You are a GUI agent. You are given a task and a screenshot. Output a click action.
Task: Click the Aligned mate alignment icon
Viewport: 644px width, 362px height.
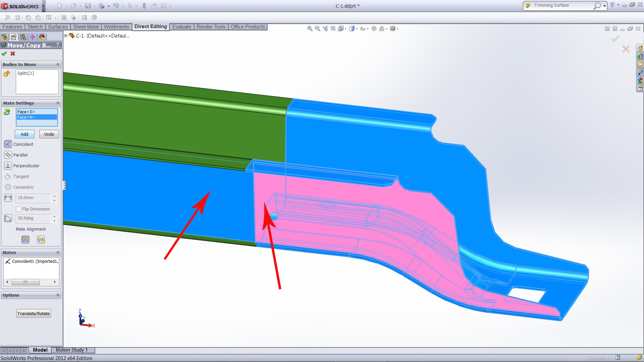(x=25, y=240)
